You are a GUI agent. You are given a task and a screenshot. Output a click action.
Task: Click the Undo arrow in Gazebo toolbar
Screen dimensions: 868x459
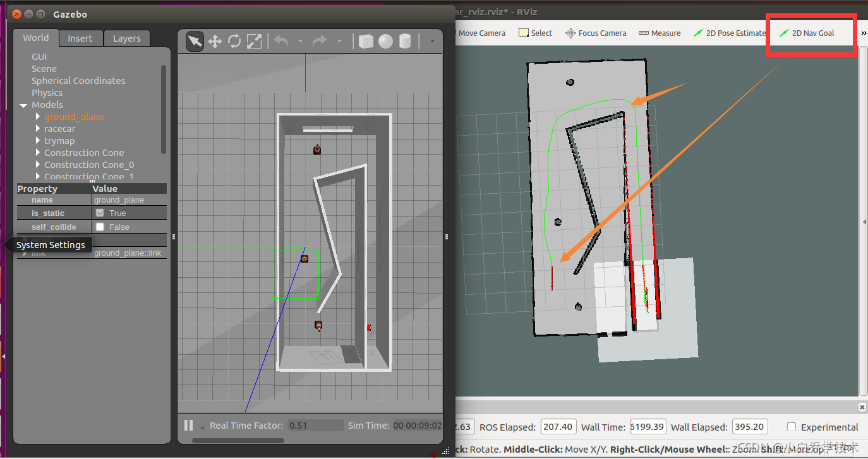(281, 42)
